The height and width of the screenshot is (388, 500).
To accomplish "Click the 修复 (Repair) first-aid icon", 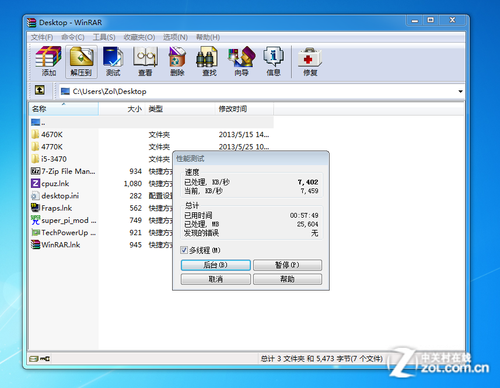I will [310, 61].
